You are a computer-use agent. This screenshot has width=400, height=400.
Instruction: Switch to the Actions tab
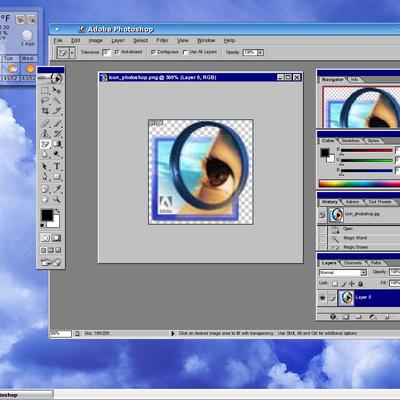[353, 202]
